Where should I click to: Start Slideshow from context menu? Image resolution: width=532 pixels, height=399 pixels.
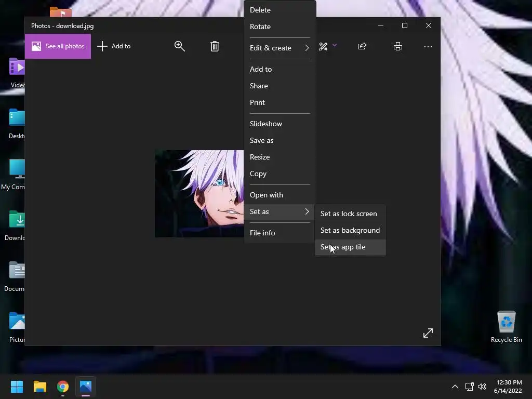pos(280,124)
